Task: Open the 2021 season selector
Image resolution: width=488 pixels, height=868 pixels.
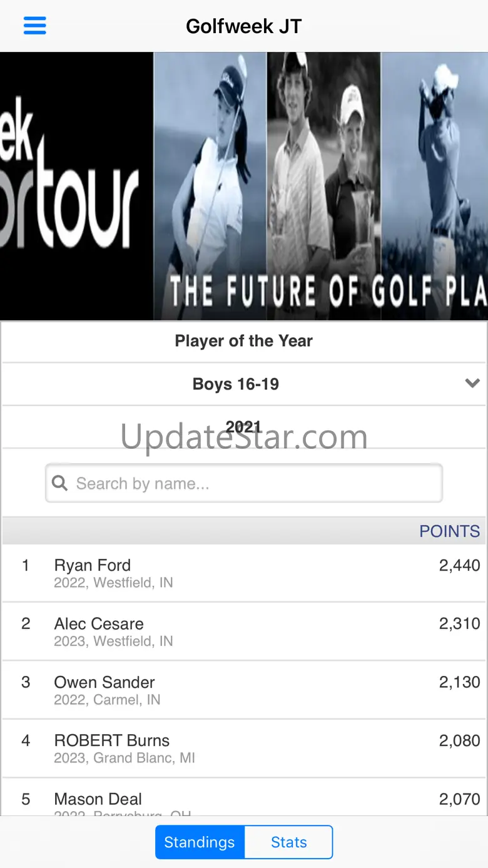Action: point(243,427)
